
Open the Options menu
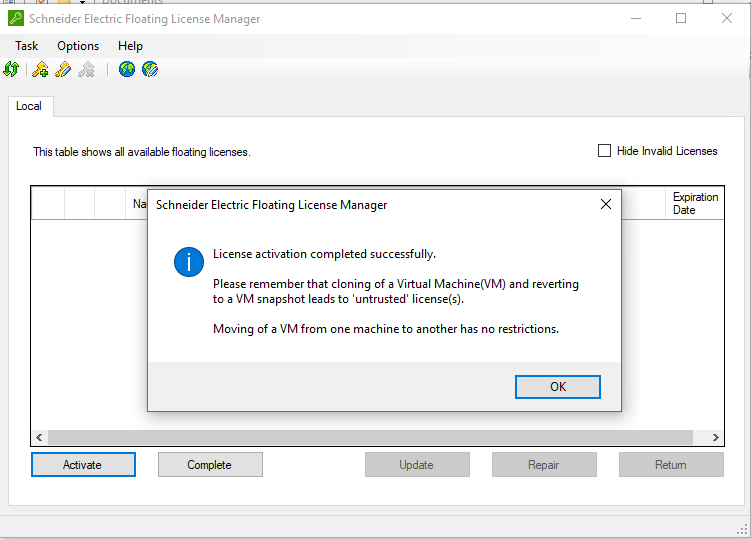pos(78,46)
